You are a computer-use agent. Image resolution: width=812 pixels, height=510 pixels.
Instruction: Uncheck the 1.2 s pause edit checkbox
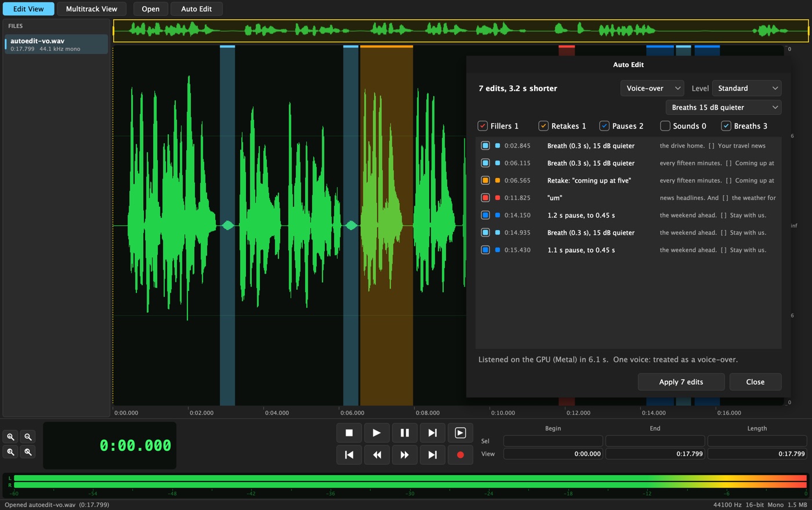tap(485, 215)
